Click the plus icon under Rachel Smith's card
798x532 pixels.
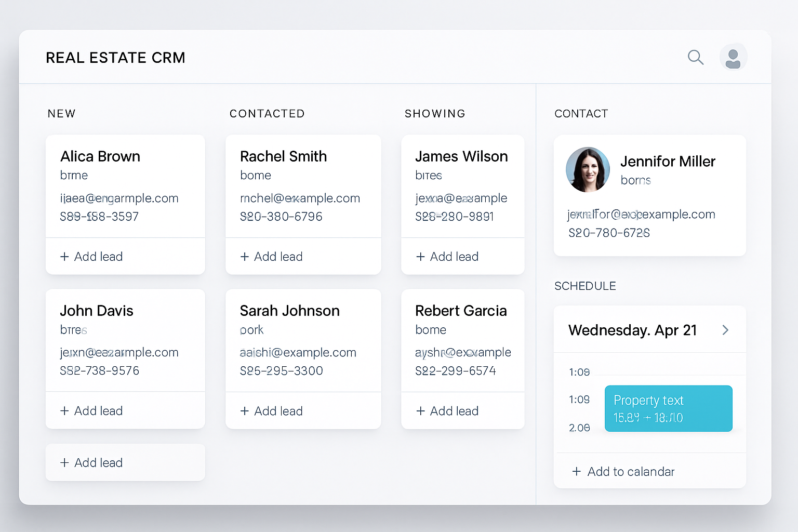244,256
